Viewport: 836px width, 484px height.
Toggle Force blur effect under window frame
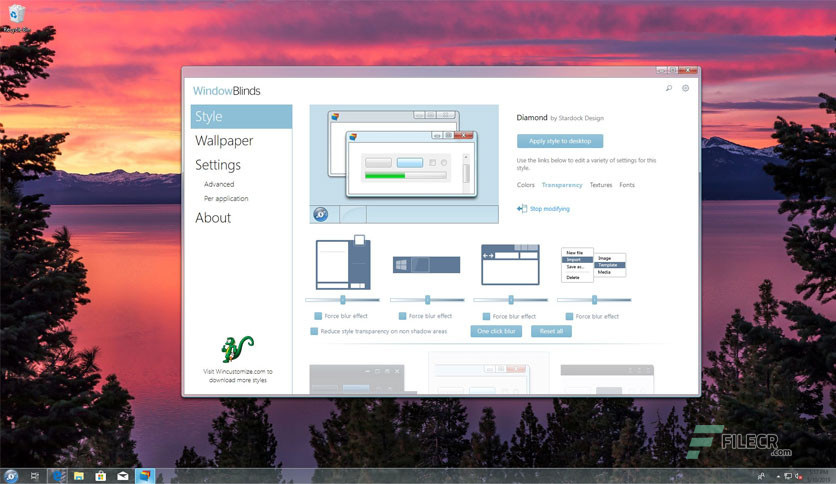(318, 316)
